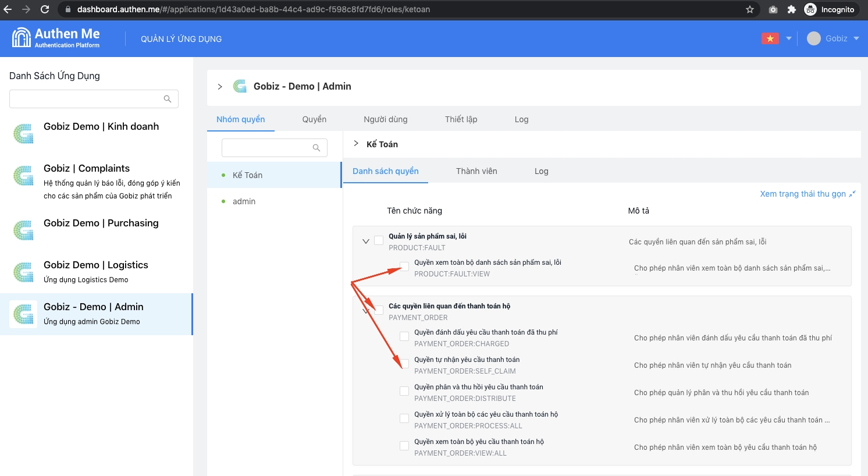The height and width of the screenshot is (476, 868).
Task: Select the admin role group
Action: point(244,201)
